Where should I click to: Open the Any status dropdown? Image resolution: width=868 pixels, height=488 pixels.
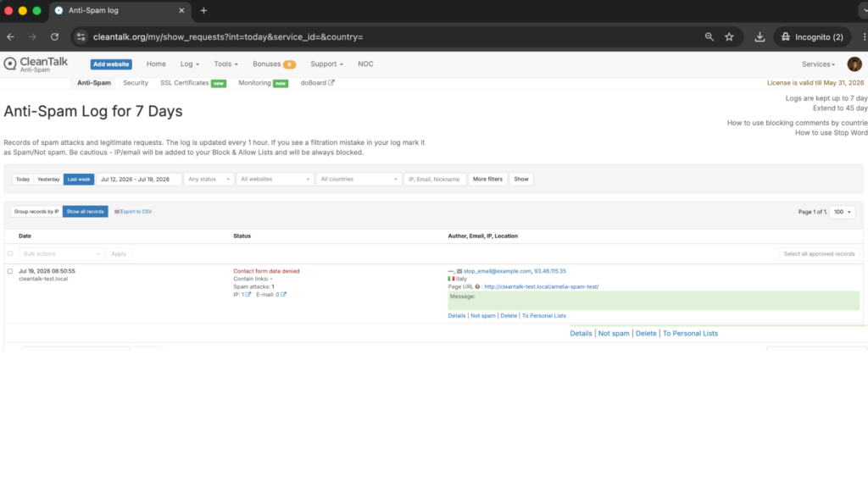[x=209, y=180]
